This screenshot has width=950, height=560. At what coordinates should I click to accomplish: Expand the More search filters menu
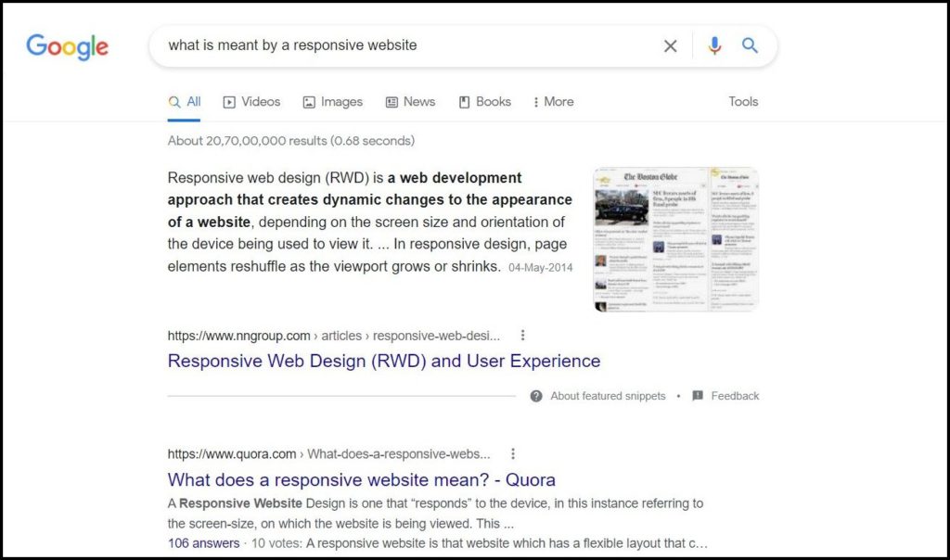coord(553,102)
